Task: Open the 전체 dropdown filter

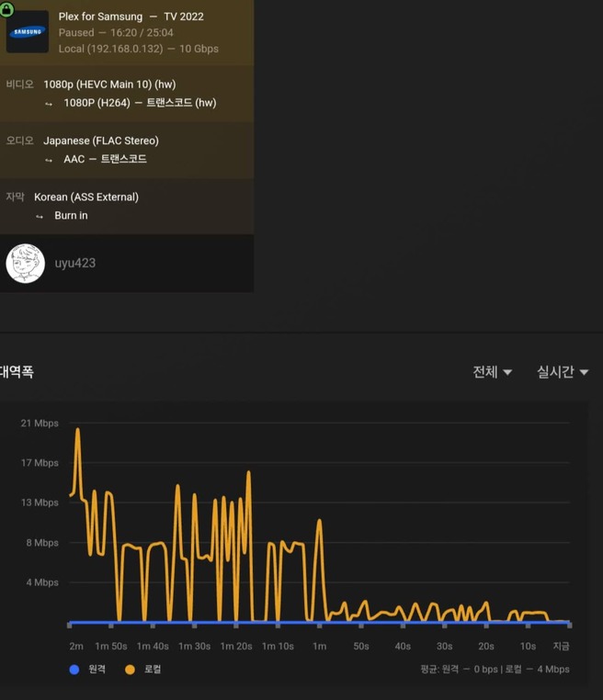Action: pos(492,371)
